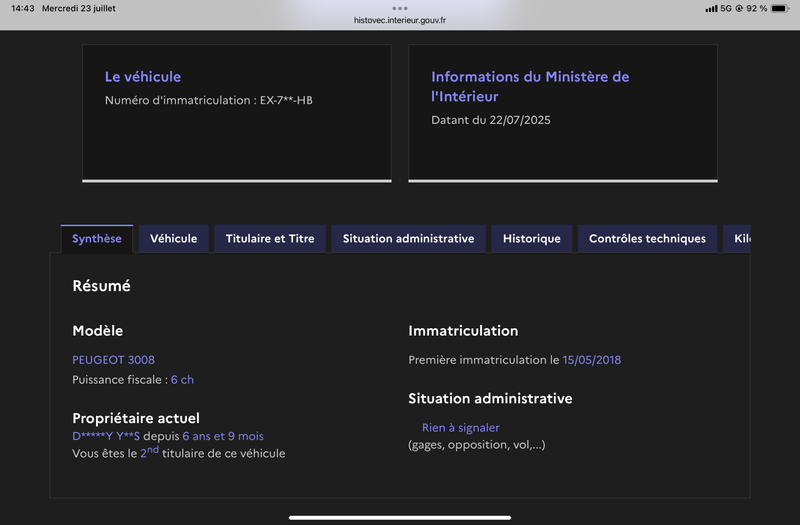Tap the 2nd titulaire ordinal text
800x525 pixels.
click(149, 452)
